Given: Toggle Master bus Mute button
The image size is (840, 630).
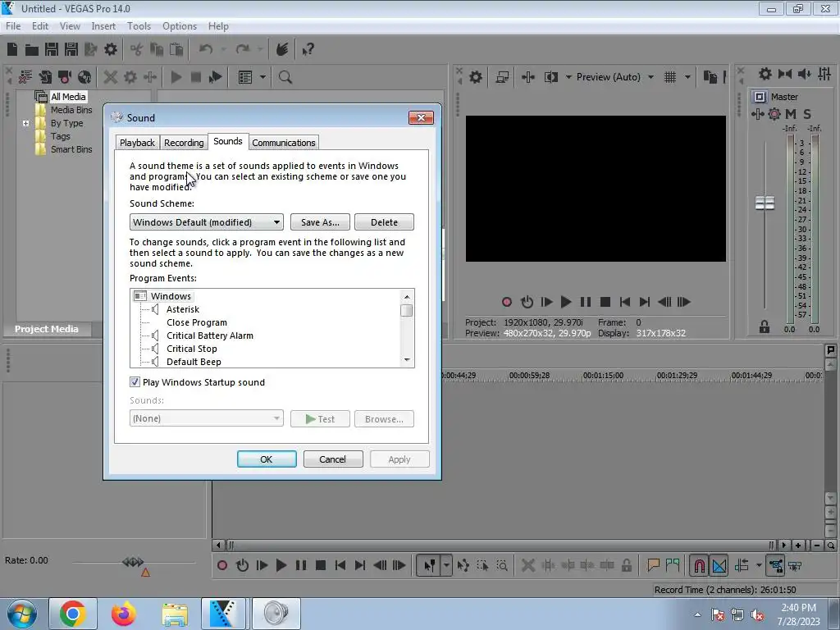Looking at the screenshot, I should [x=791, y=114].
